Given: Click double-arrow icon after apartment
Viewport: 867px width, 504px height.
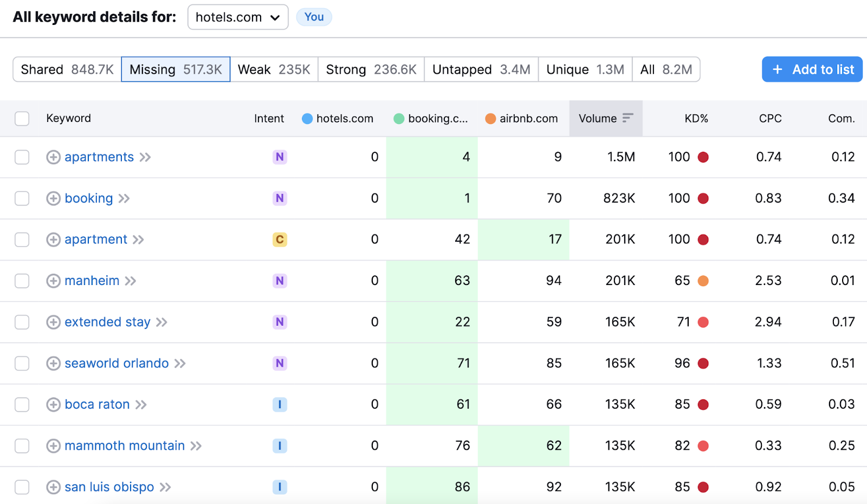Looking at the screenshot, I should [138, 240].
